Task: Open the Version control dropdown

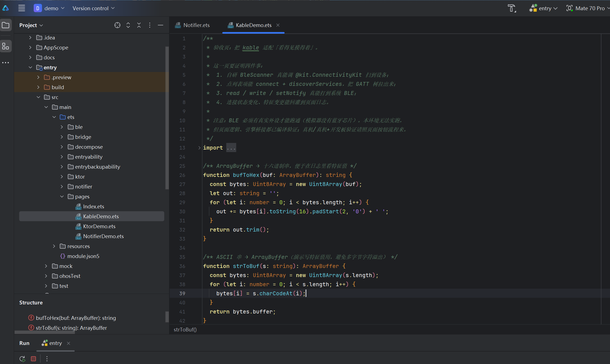Action: pos(93,8)
